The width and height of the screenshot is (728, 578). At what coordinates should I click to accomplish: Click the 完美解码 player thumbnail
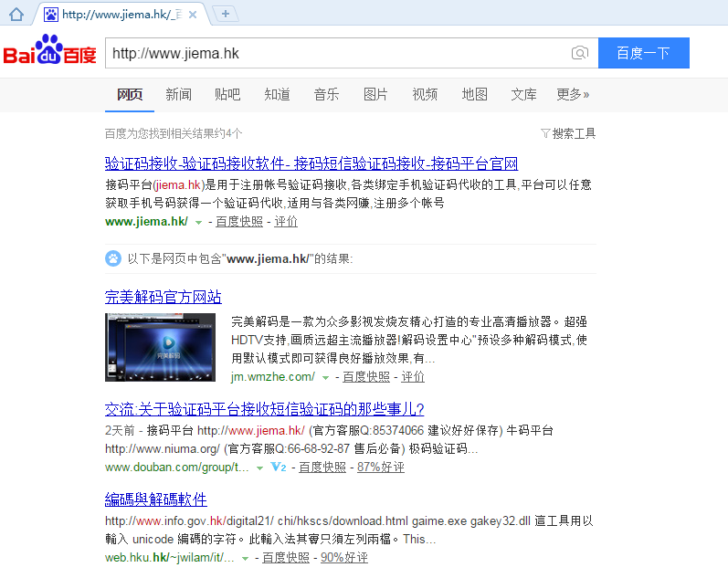[x=160, y=347]
